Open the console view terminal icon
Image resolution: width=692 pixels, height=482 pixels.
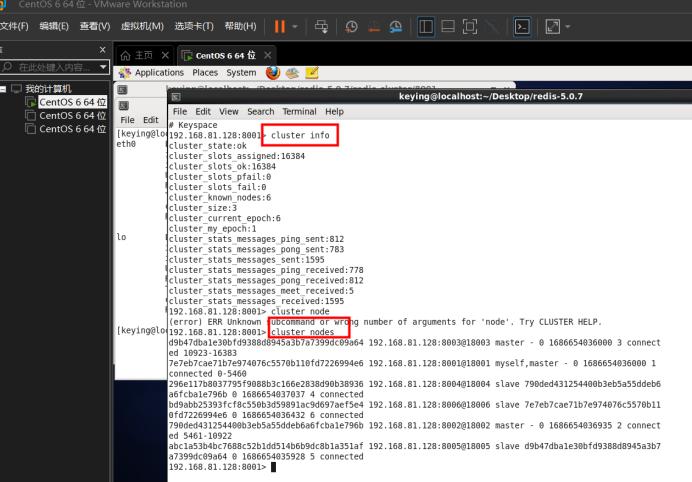tap(523, 26)
